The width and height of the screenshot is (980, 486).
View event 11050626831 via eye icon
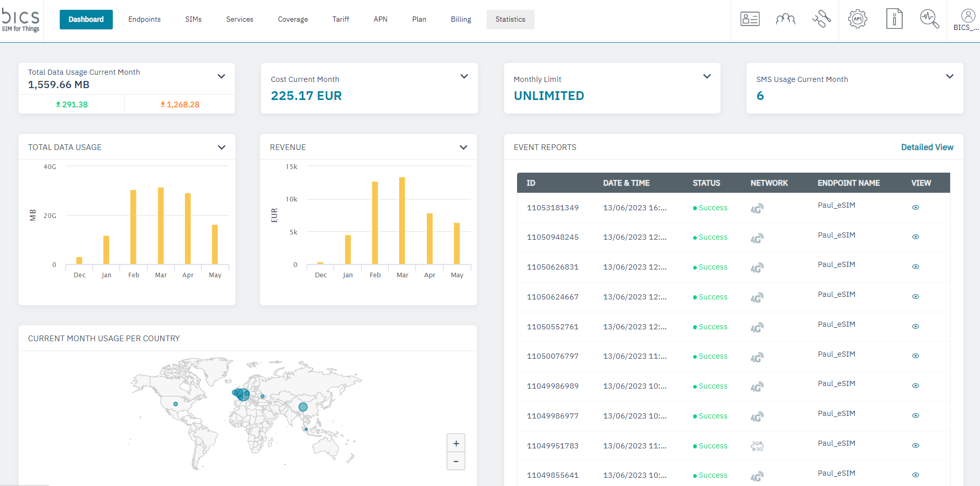[915, 266]
